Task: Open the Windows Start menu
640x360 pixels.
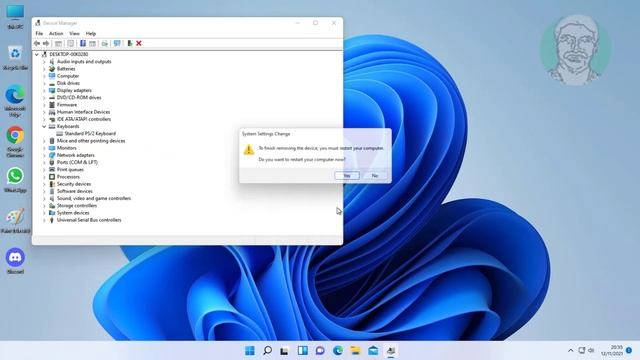Action: pos(250,350)
